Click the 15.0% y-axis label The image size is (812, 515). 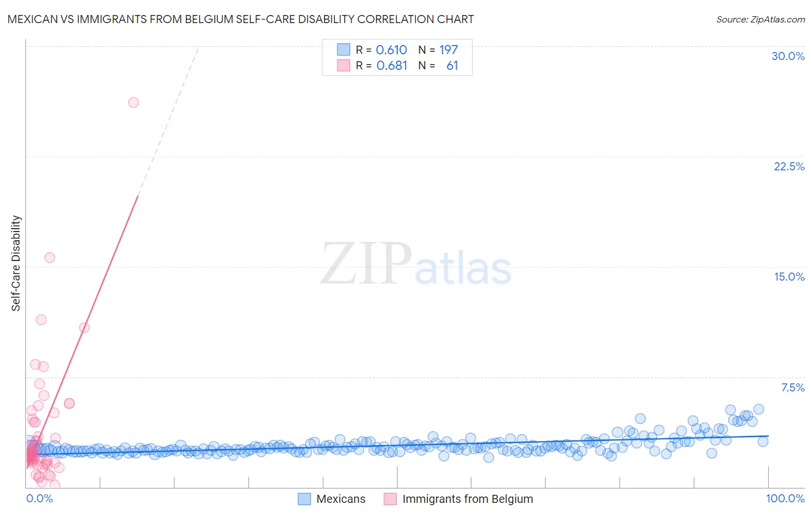(x=789, y=277)
